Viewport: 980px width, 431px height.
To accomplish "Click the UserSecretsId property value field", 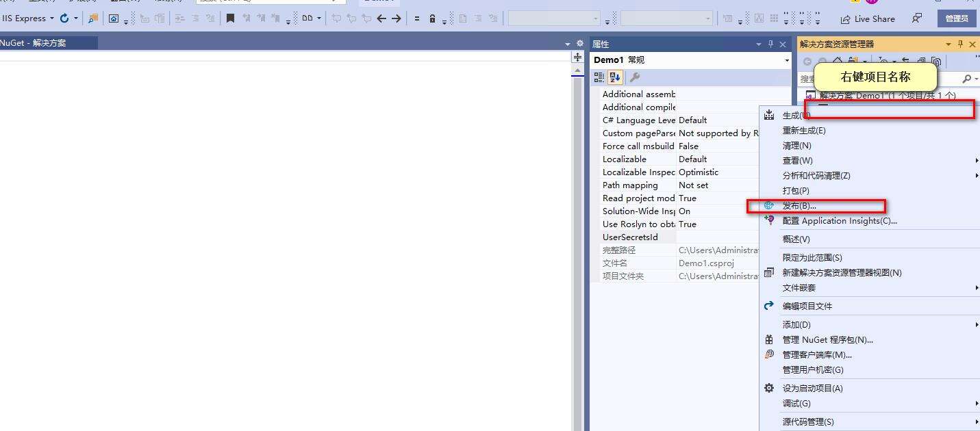I will tap(718, 237).
